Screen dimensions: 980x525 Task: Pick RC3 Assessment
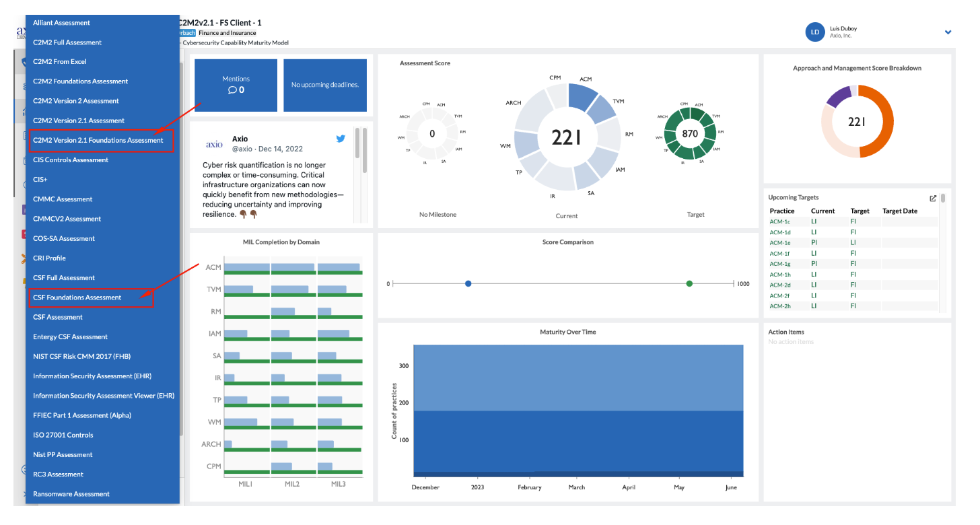(x=58, y=474)
